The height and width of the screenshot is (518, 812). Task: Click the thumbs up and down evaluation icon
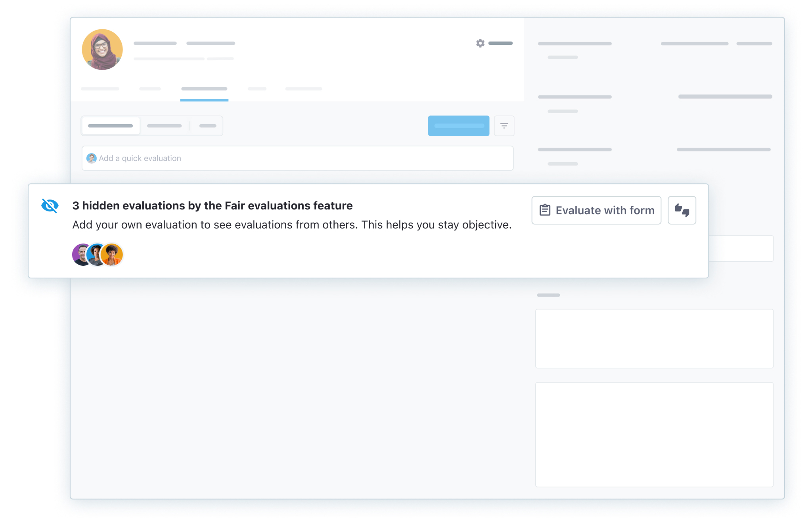[682, 210]
